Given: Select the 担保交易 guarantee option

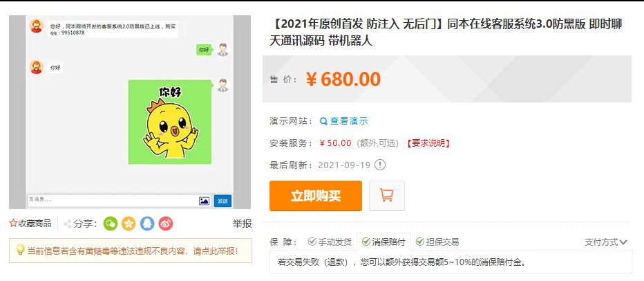Looking at the screenshot, I should pyautogui.click(x=437, y=242).
